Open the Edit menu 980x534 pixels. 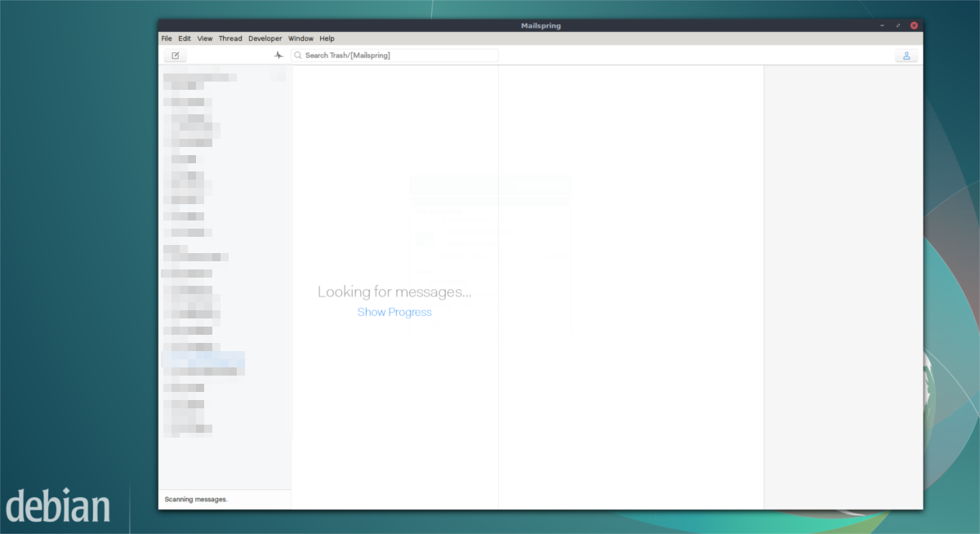point(184,38)
